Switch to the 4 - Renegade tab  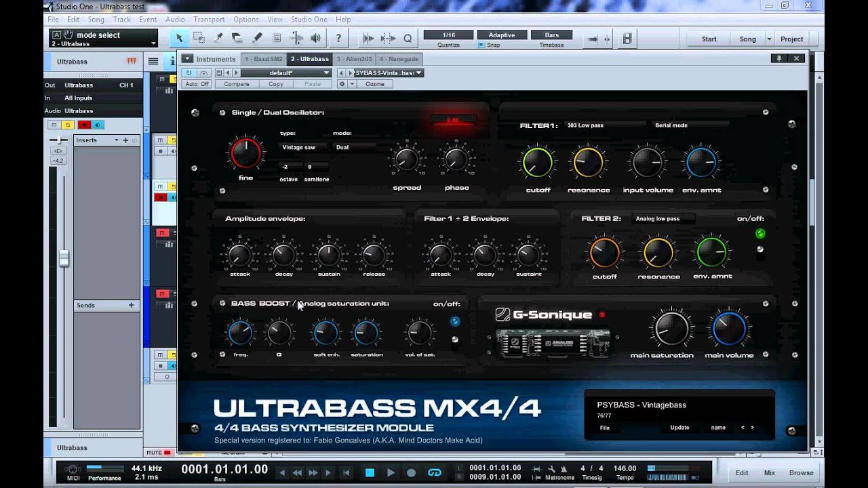[399, 59]
